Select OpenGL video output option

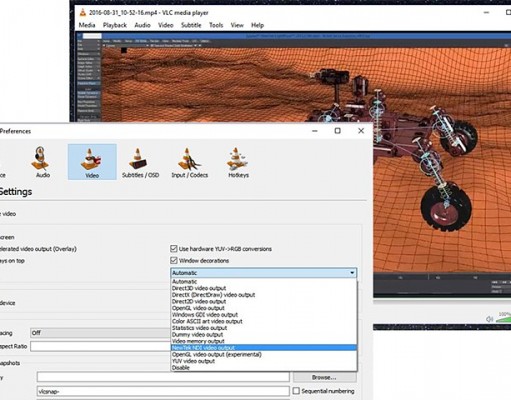264,308
